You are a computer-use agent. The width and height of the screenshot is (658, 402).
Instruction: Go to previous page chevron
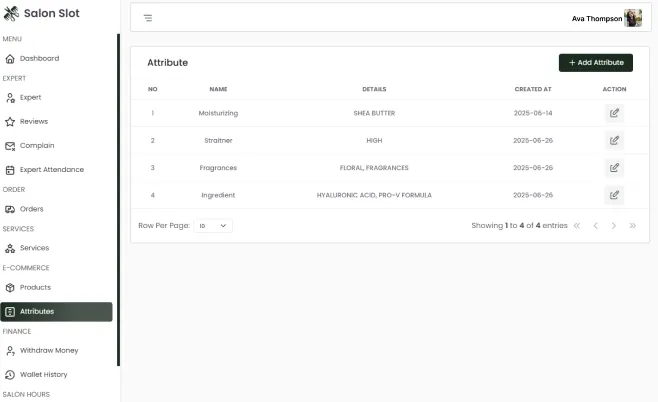[x=595, y=226]
